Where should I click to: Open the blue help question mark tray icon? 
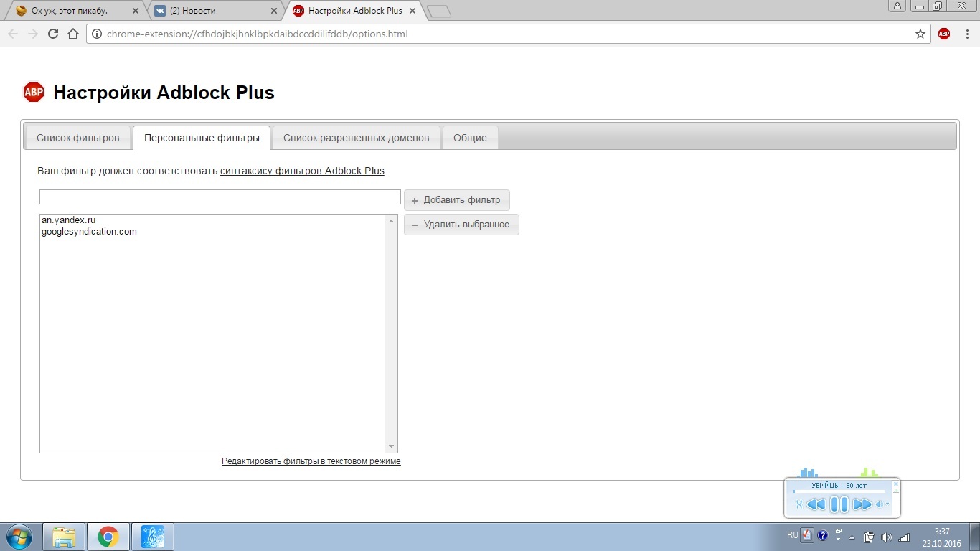[x=823, y=535]
